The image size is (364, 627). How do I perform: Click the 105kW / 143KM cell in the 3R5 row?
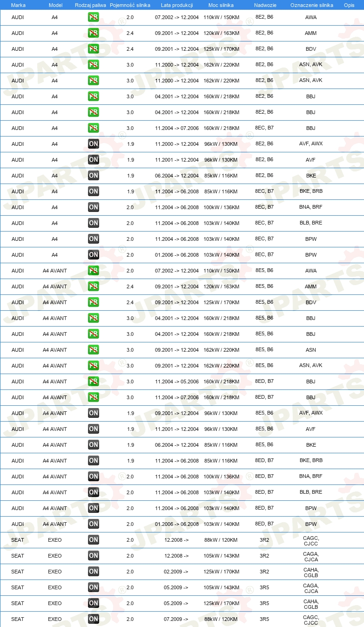click(221, 587)
